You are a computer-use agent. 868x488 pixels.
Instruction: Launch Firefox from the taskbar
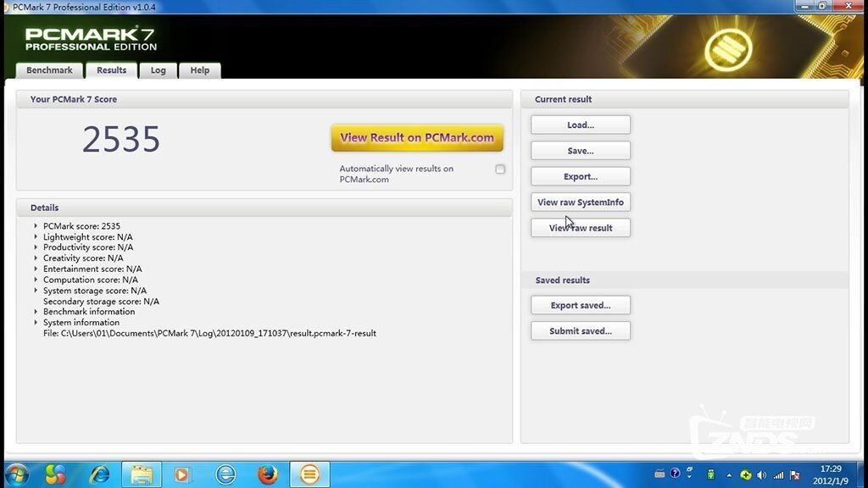[x=268, y=474]
